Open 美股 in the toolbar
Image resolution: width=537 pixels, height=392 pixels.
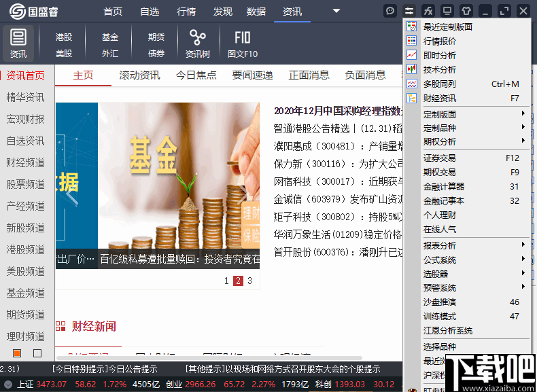click(x=64, y=54)
